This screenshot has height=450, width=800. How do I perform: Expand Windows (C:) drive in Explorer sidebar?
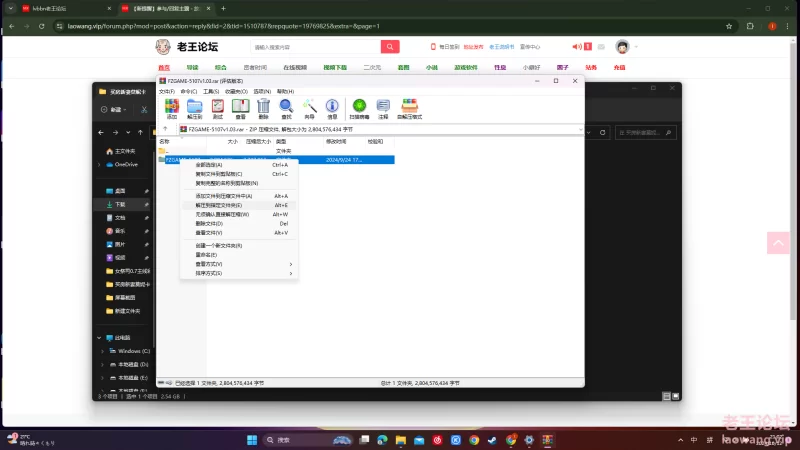pyautogui.click(x=103, y=351)
